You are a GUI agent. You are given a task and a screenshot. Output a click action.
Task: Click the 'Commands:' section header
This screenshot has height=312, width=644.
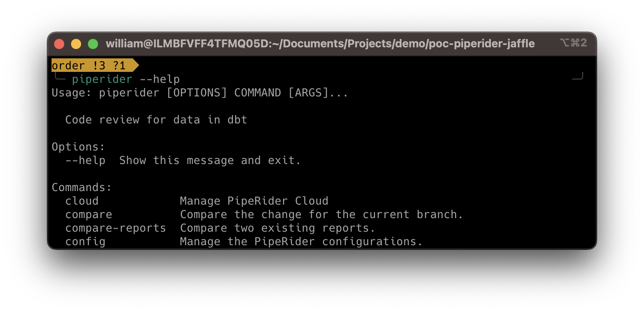pyautogui.click(x=81, y=187)
